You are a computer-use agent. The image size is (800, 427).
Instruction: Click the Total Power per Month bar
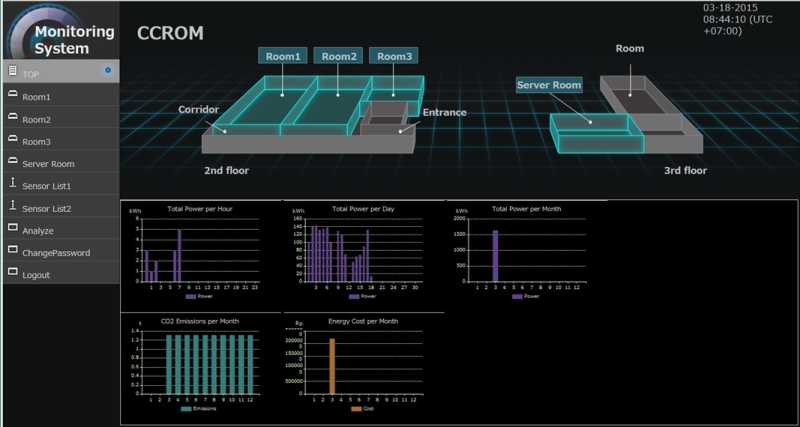pyautogui.click(x=495, y=256)
